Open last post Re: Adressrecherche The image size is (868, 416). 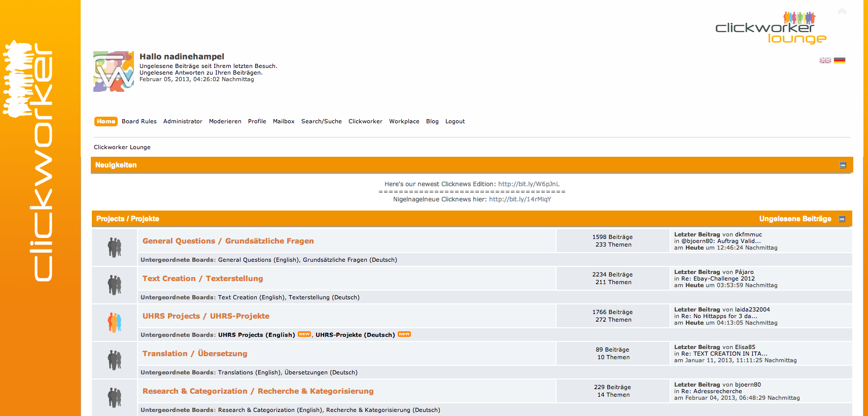click(x=711, y=391)
